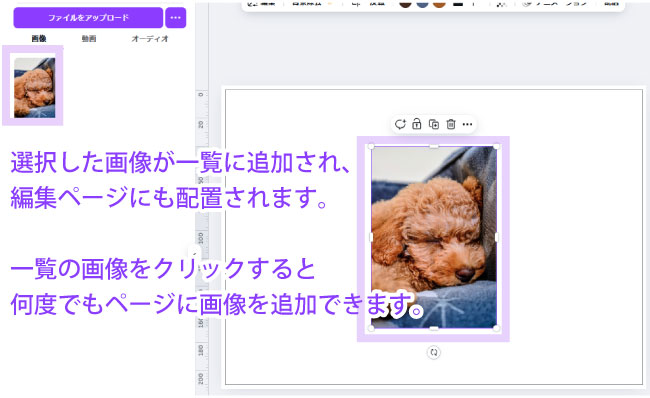The image size is (650, 398).
Task: Click the top-left corner handle of the image
Action: [371, 146]
